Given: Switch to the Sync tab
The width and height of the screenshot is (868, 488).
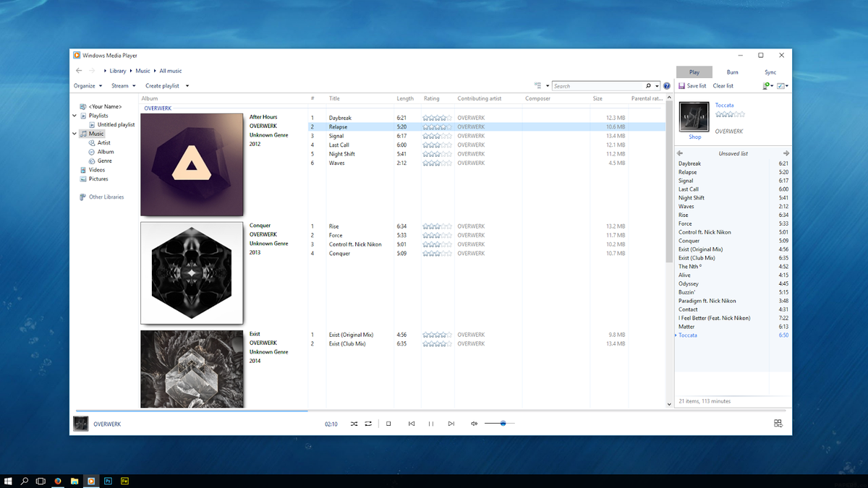Looking at the screenshot, I should tap(770, 72).
